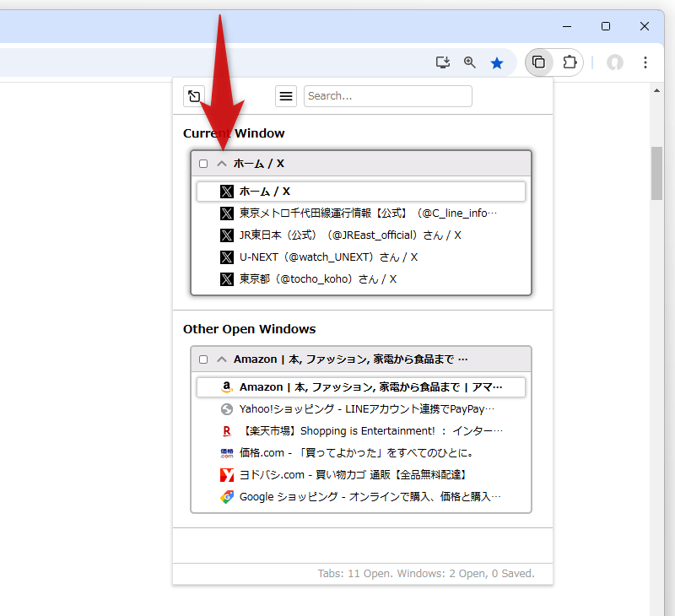Image resolution: width=675 pixels, height=616 pixels.
Task: Open the Extensions puzzle-piece menu
Action: click(570, 62)
